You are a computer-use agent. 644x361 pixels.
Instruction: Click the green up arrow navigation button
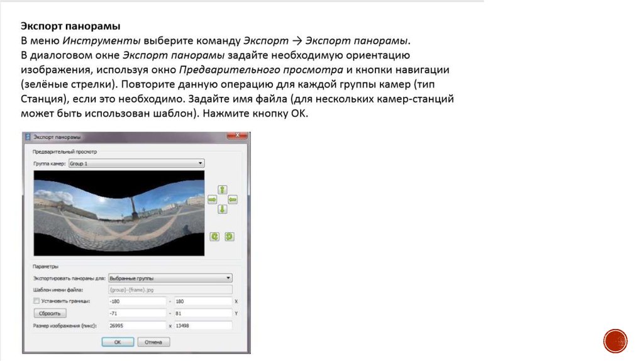[x=221, y=189]
